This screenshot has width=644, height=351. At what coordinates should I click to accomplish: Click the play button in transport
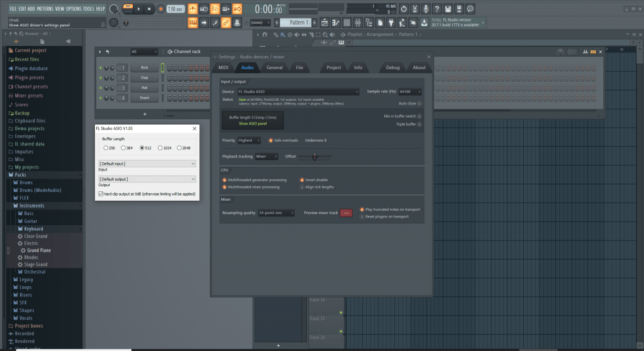[139, 9]
